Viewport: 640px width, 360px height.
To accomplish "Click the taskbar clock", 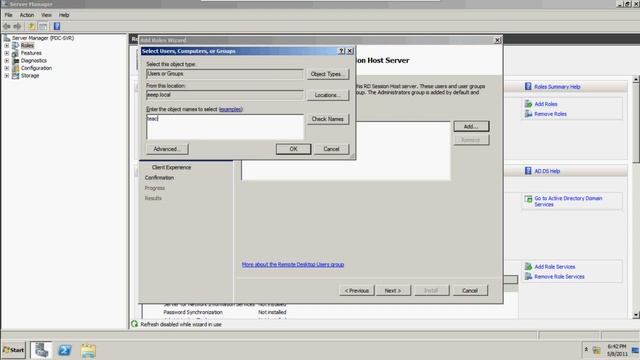I will click(x=617, y=350).
